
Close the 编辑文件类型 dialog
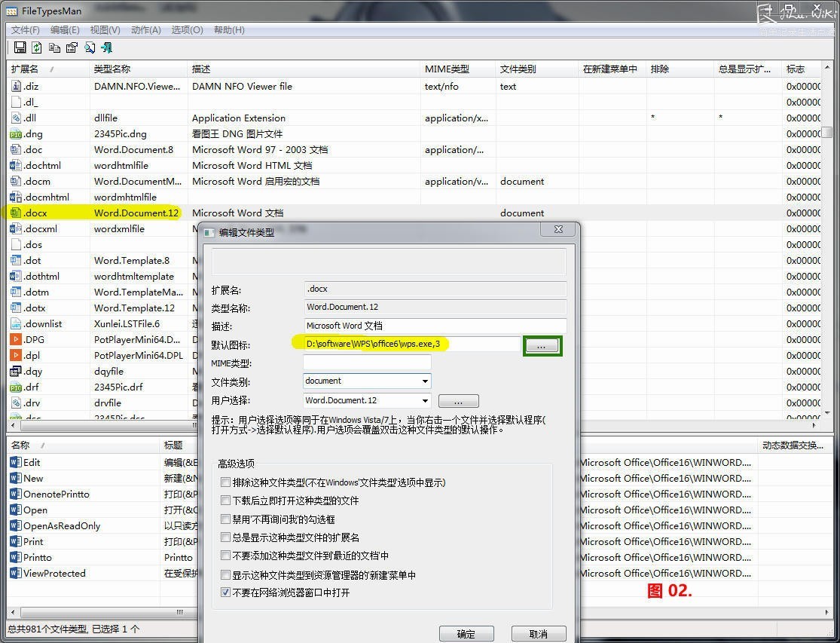tap(558, 229)
